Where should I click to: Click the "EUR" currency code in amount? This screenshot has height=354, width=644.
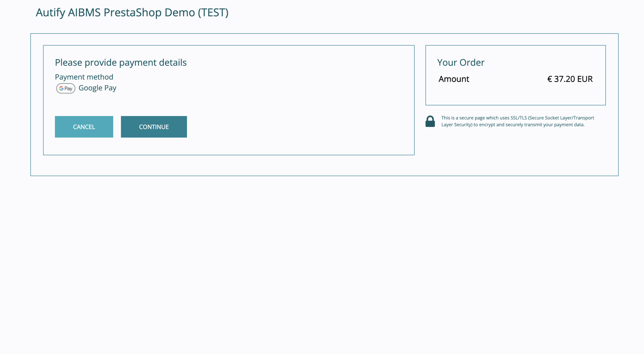pos(585,79)
